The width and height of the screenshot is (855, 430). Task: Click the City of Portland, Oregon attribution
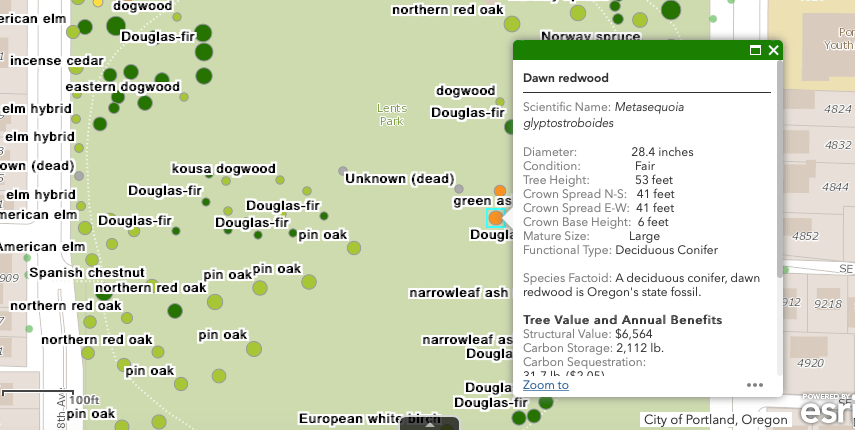click(x=715, y=419)
